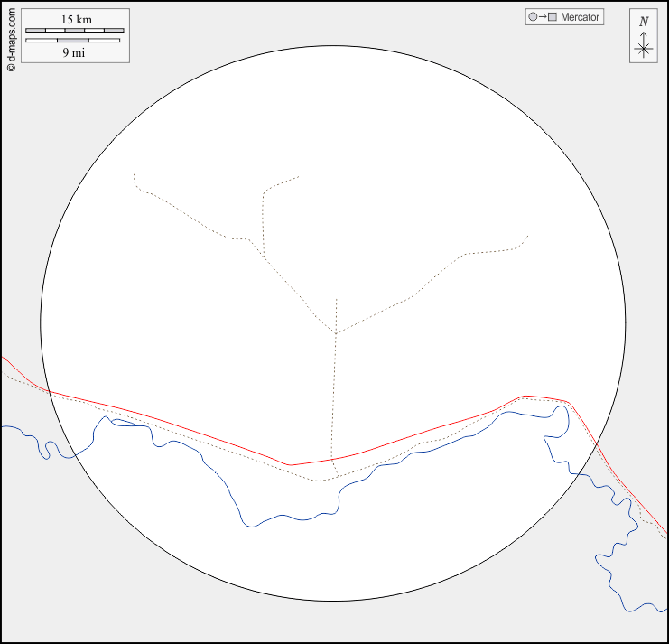Viewport: 669px width, 644px height.
Task: Click the central junction of dotted boundaries
Action: [x=336, y=333]
